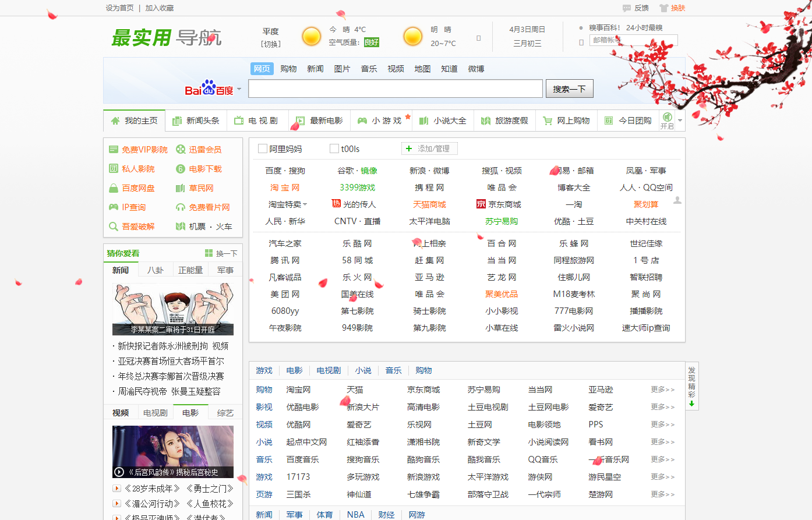Click the 京东商城 red logo icon
The height and width of the screenshot is (520, 812).
point(481,204)
